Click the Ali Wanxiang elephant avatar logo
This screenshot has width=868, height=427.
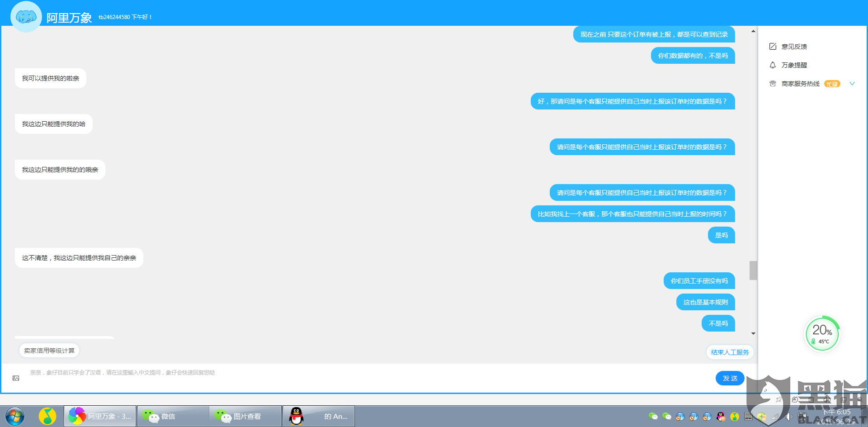pos(26,17)
